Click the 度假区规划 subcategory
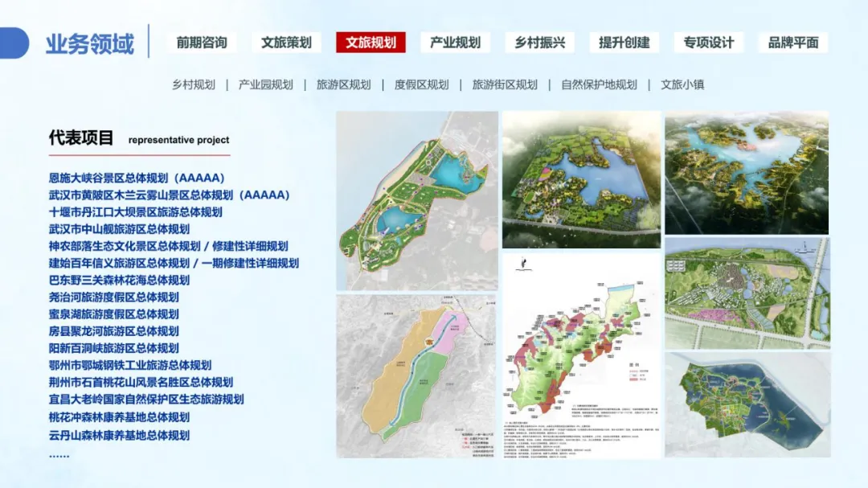 (421, 84)
